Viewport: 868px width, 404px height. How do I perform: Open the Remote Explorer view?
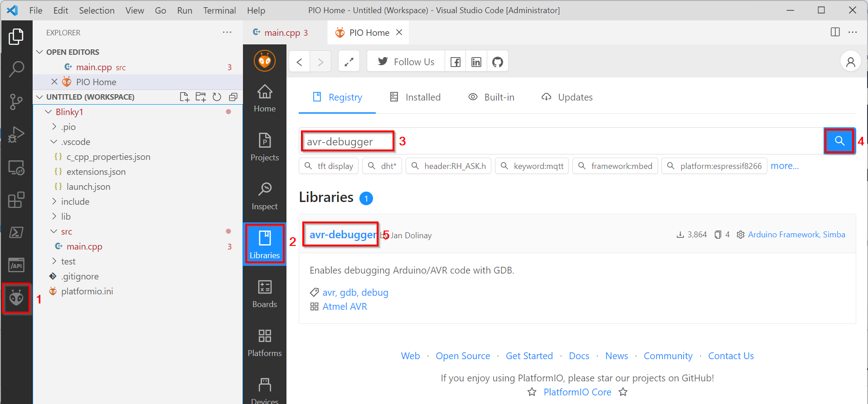[16, 167]
